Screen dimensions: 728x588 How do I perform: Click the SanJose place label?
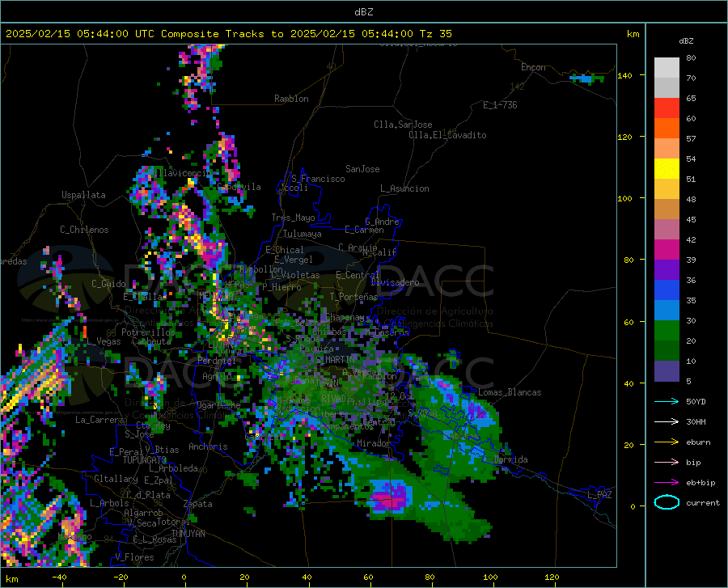362,169
